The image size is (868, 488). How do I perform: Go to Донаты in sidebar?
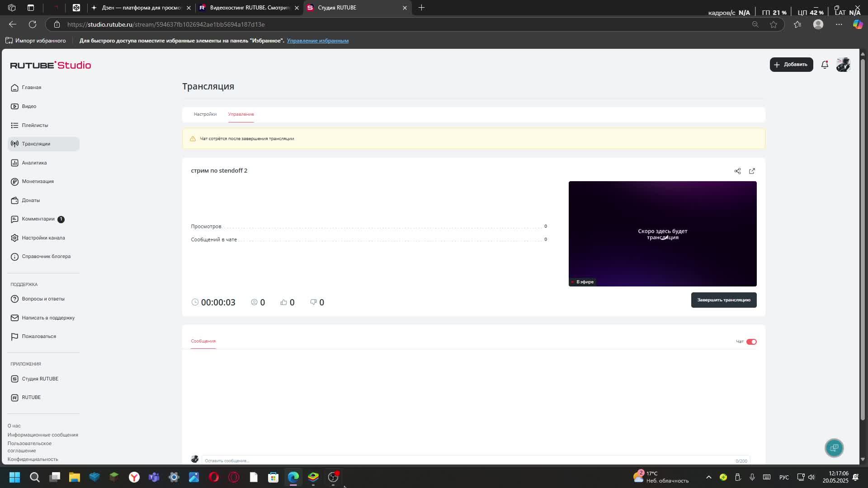point(31,200)
